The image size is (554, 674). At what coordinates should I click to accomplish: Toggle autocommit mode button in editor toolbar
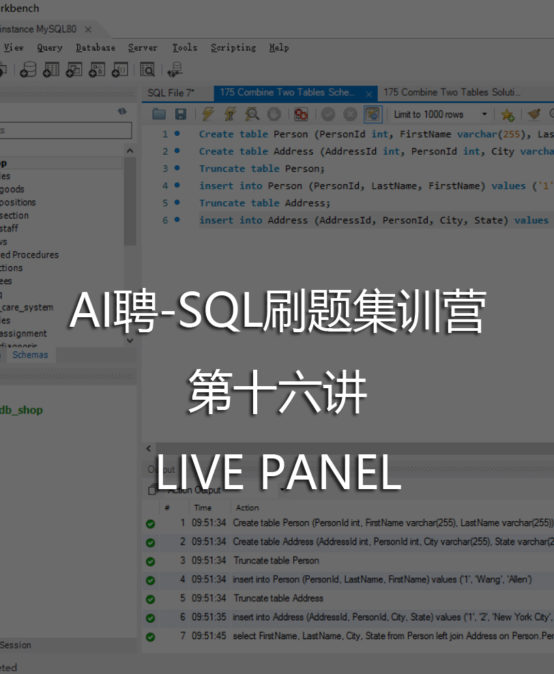tap(373, 114)
